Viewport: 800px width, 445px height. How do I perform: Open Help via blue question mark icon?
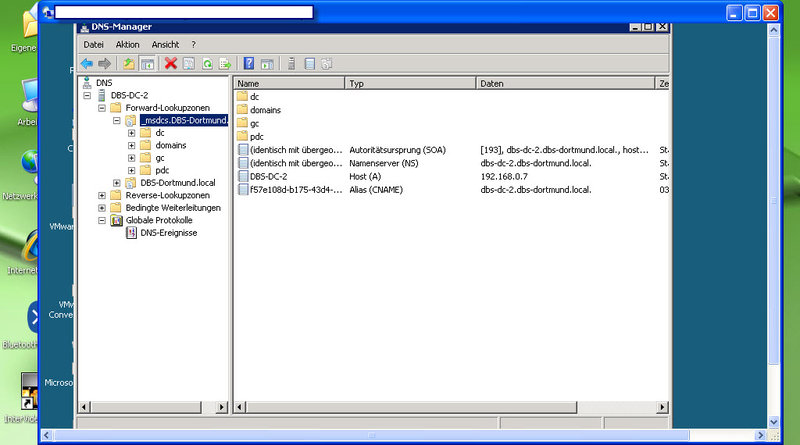(248, 64)
